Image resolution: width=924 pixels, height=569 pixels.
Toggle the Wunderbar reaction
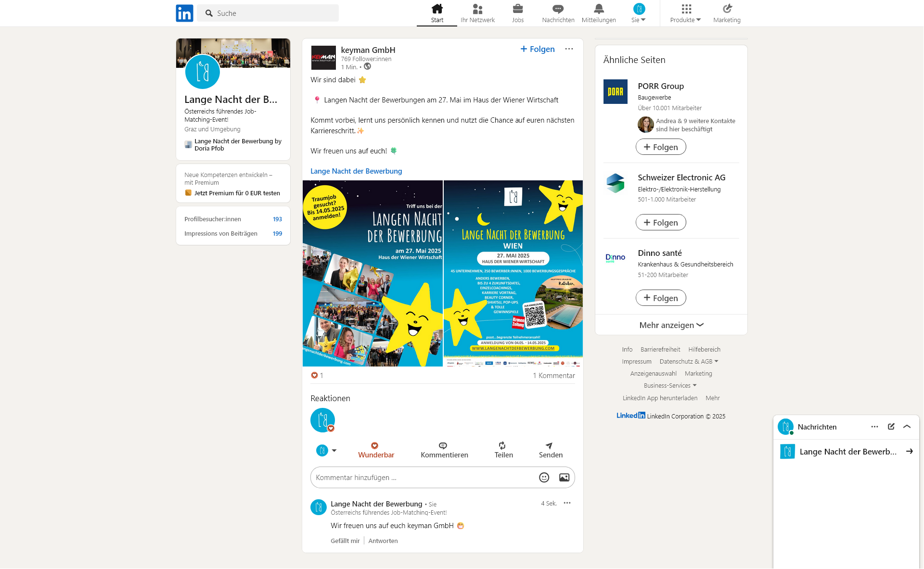click(x=376, y=450)
